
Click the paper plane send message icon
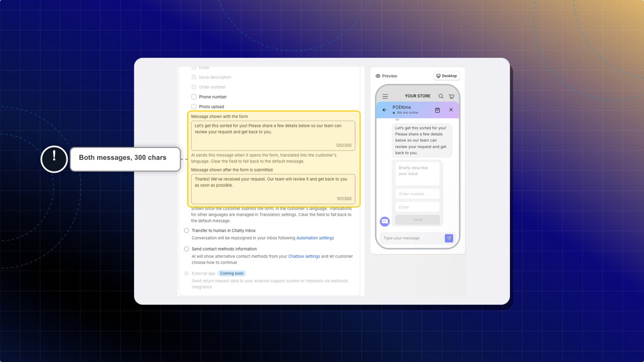point(449,238)
